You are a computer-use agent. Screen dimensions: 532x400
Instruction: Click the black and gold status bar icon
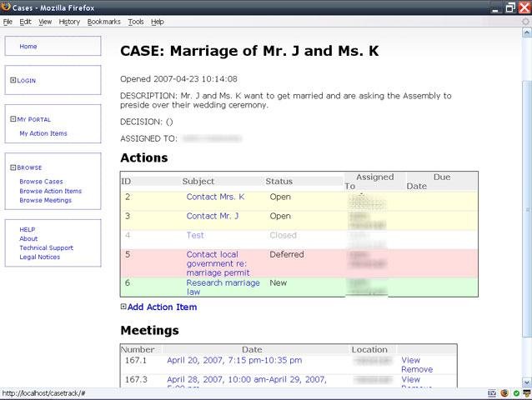tap(526, 393)
